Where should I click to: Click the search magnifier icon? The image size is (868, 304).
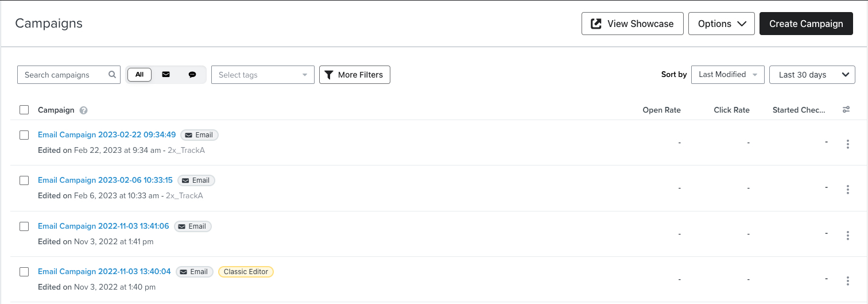112,75
